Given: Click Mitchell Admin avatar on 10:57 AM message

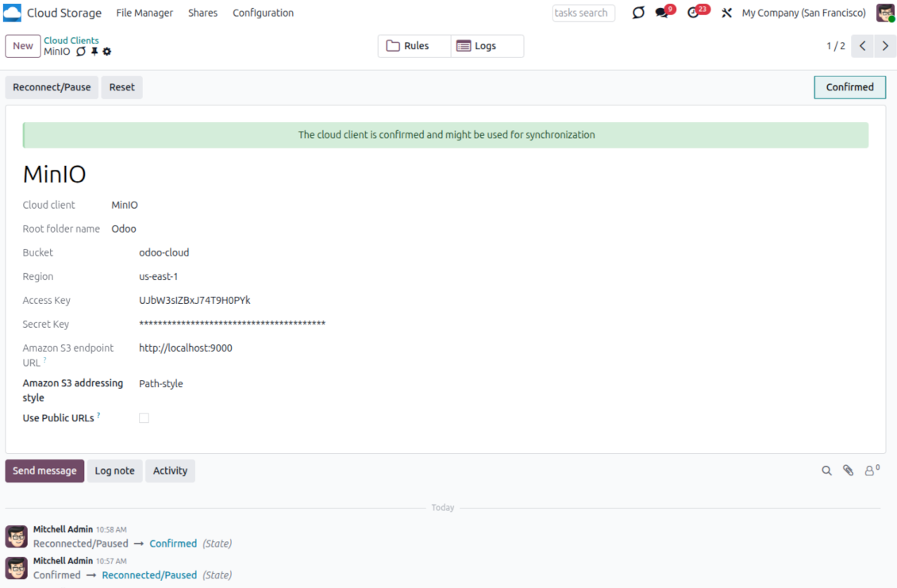Looking at the screenshot, I should (x=16, y=568).
